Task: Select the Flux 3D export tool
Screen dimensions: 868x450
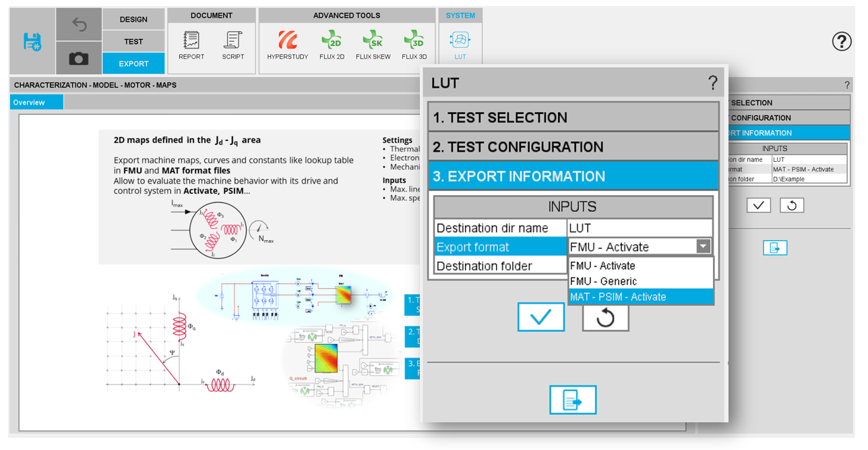Action: click(414, 45)
